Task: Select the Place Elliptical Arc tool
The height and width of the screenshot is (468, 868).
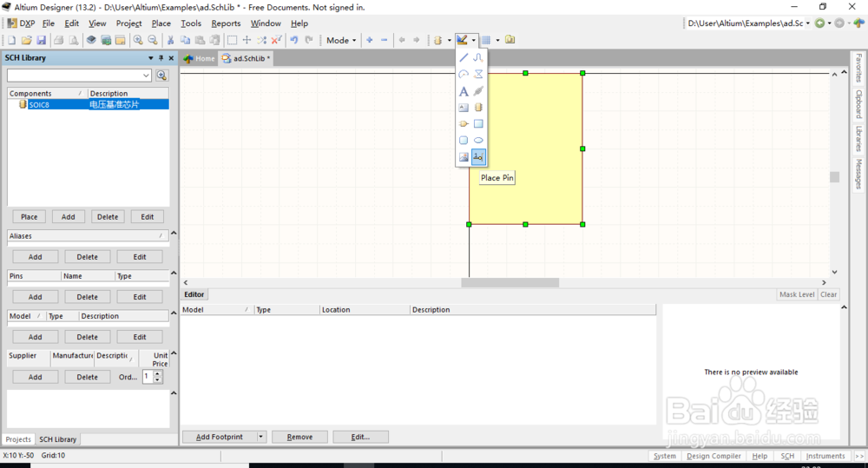Action: click(464, 74)
